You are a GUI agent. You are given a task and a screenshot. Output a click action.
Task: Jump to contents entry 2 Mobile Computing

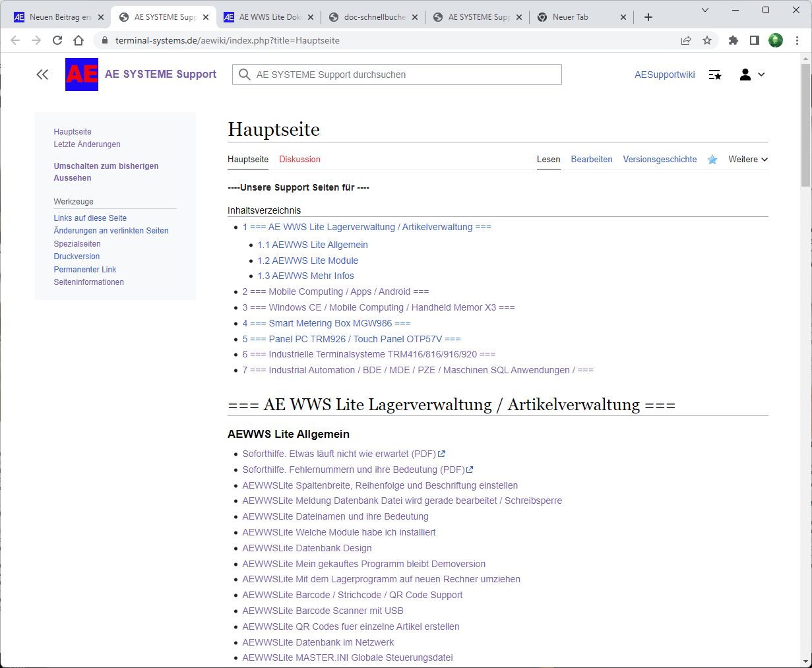(336, 291)
